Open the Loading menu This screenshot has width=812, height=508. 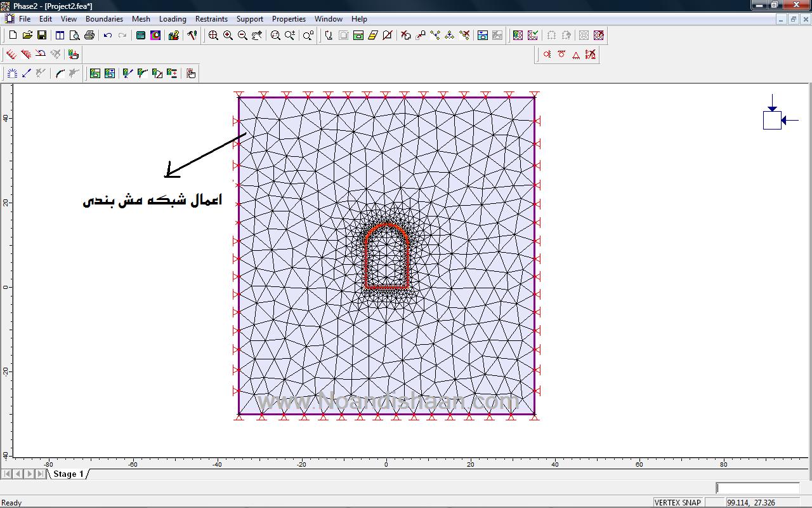173,19
